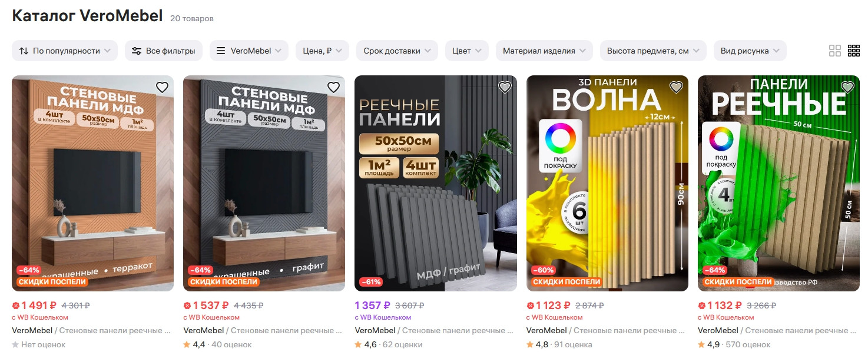The width and height of the screenshot is (868, 352).
Task: Expand the VeroMebel brand filter
Action: pyautogui.click(x=249, y=51)
